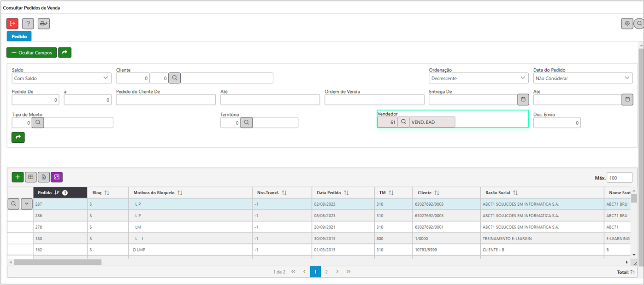Select the cell with order number 286

click(60, 215)
